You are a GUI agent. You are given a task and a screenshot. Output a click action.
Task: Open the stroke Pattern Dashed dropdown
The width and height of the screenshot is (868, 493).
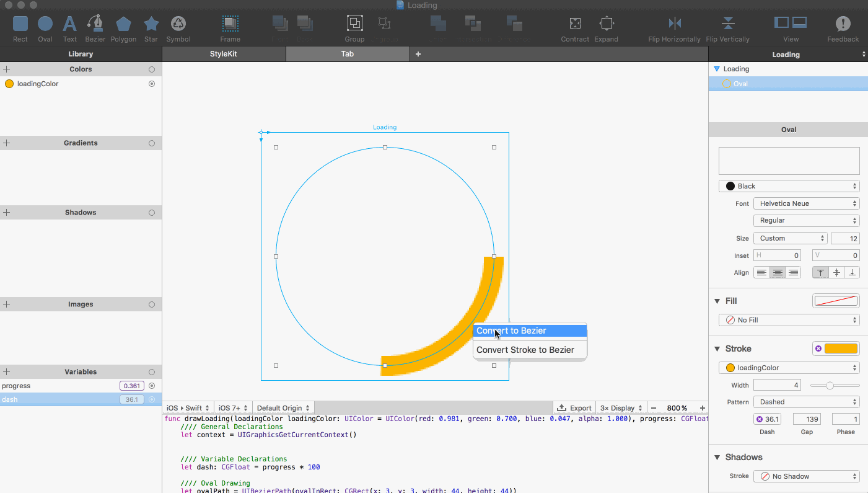pyautogui.click(x=806, y=402)
